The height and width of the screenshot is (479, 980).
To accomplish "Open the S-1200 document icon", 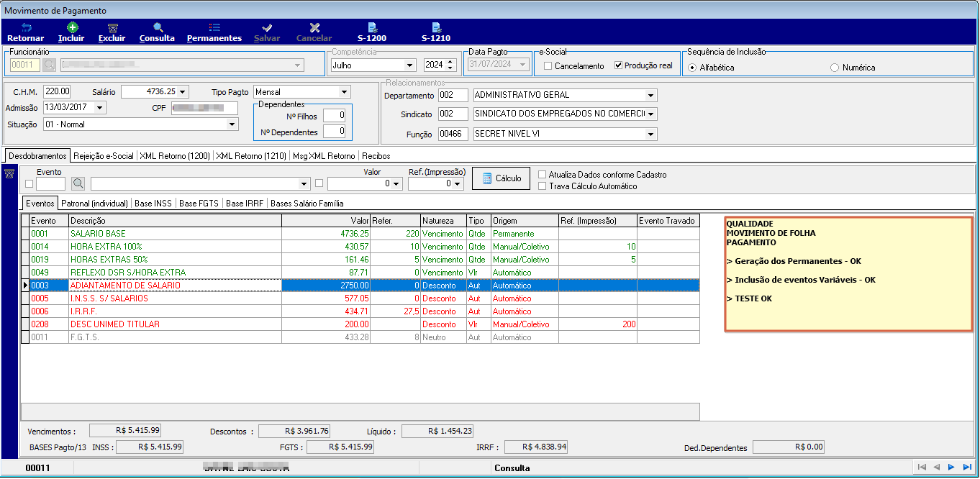I will tap(372, 27).
